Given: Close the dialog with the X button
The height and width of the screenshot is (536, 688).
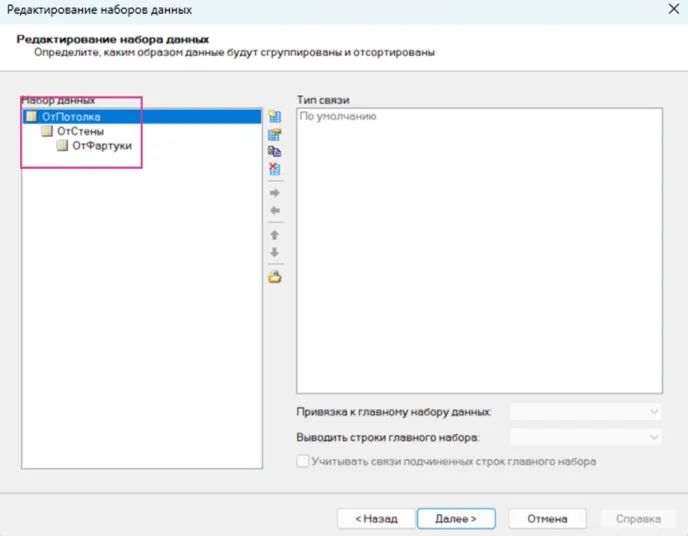Looking at the screenshot, I should click(x=667, y=10).
